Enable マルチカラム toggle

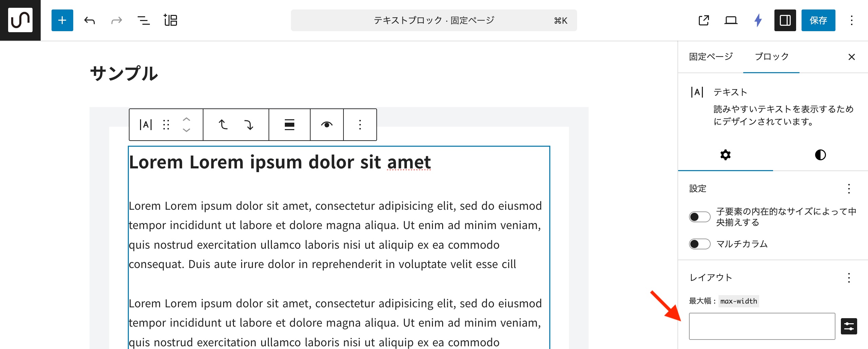pyautogui.click(x=699, y=244)
